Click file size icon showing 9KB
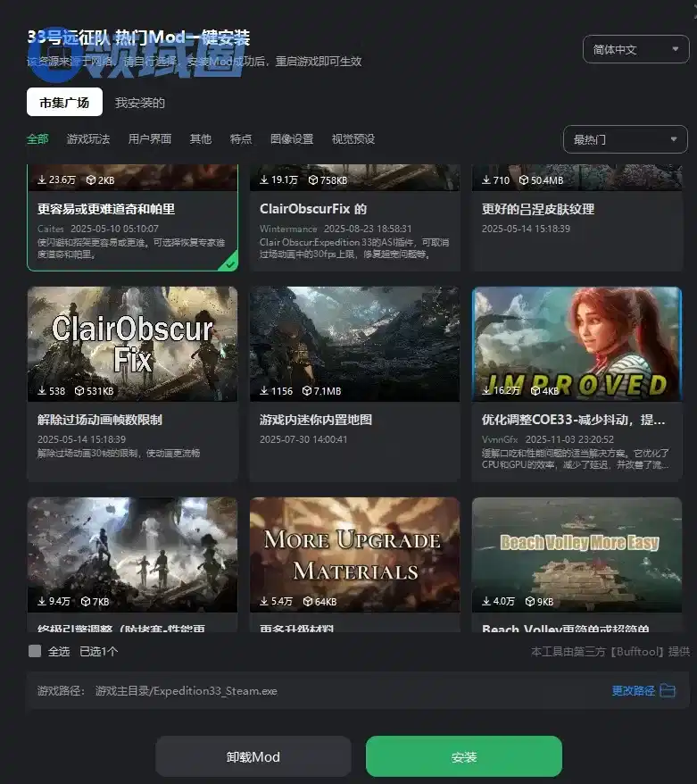 [531, 602]
